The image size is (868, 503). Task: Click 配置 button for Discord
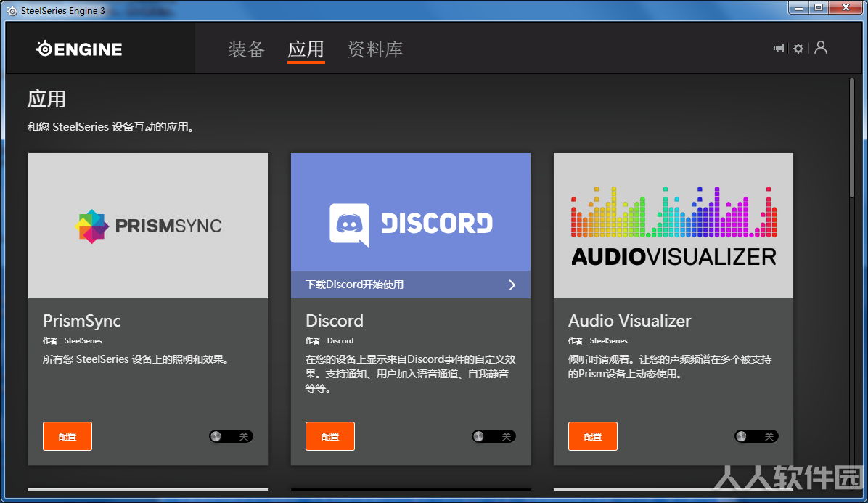(x=330, y=436)
